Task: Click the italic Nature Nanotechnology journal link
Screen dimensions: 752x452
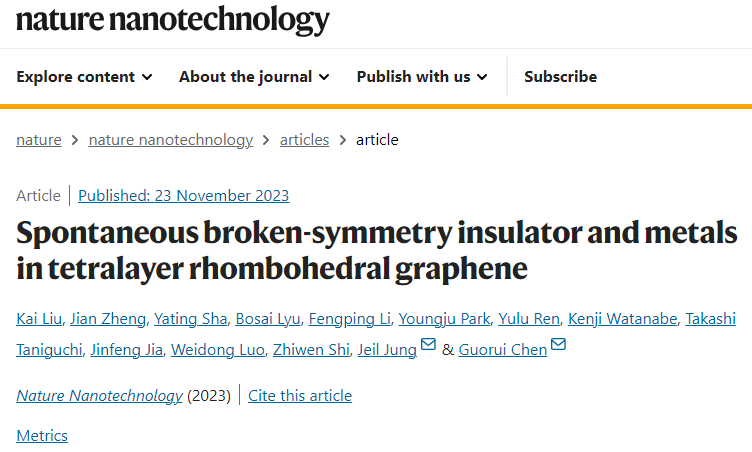Action: tap(100, 396)
